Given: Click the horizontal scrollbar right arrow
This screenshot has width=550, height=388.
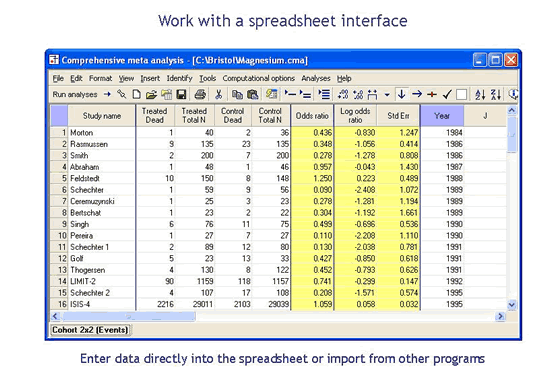Looking at the screenshot, I should pyautogui.click(x=500, y=316).
